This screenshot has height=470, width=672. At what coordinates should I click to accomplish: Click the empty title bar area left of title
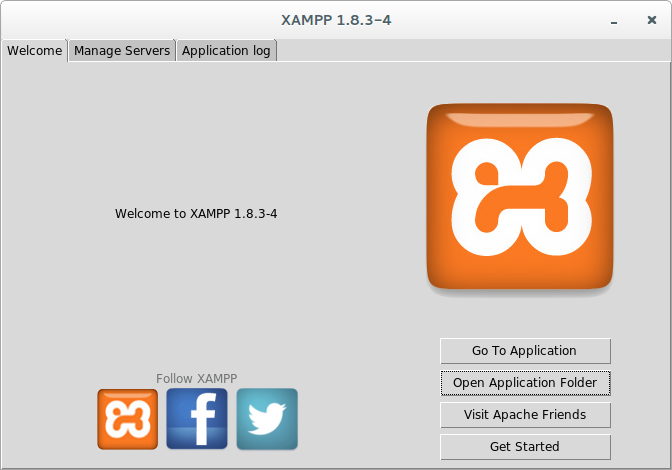[x=120, y=20]
